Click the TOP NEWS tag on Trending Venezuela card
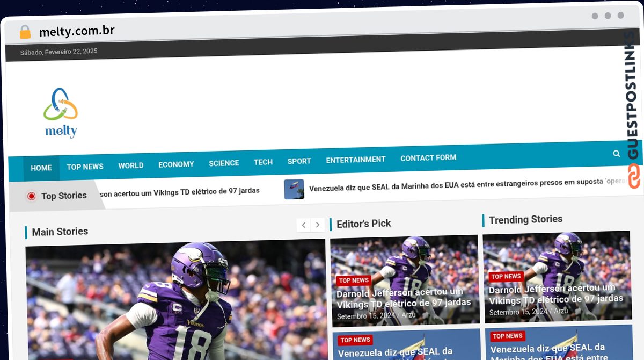The image size is (644, 360). tap(508, 336)
